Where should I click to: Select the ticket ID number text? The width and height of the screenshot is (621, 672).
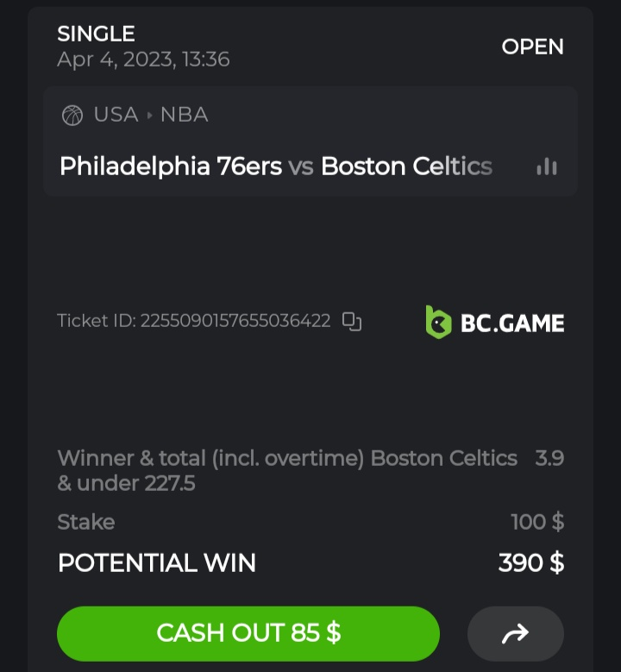tap(235, 321)
